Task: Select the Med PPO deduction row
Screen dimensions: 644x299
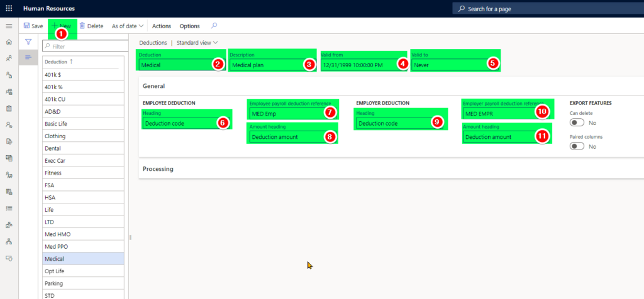Action: (x=84, y=246)
